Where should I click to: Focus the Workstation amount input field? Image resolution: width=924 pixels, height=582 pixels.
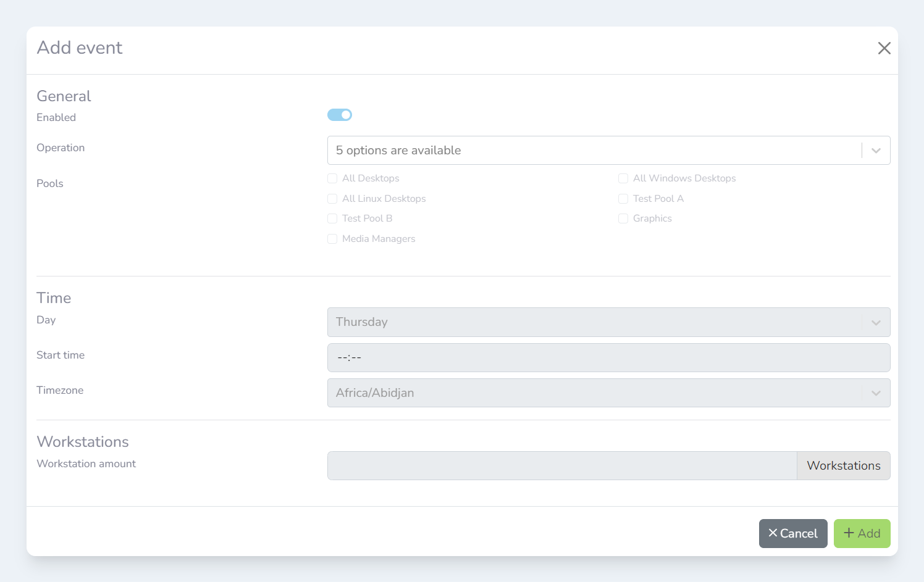click(x=562, y=466)
